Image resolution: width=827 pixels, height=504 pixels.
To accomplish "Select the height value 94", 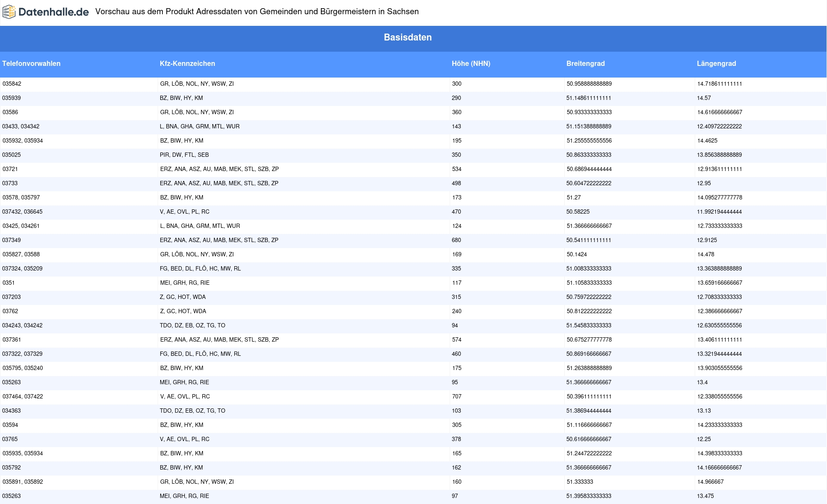I will [455, 326].
